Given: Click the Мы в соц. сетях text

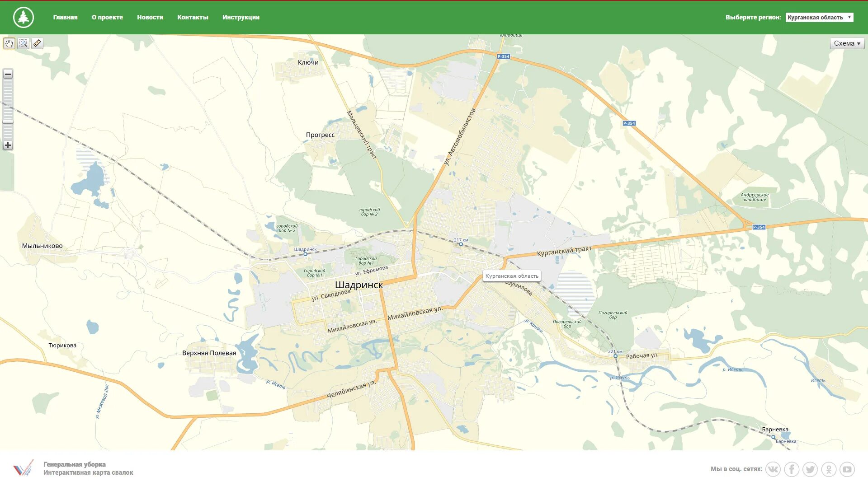Looking at the screenshot, I should click(736, 469).
